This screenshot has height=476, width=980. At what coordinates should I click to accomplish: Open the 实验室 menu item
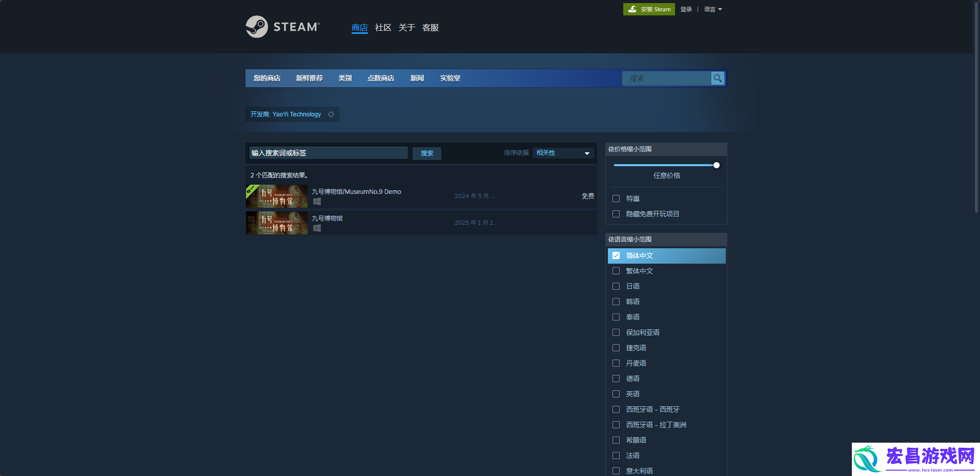coord(450,78)
